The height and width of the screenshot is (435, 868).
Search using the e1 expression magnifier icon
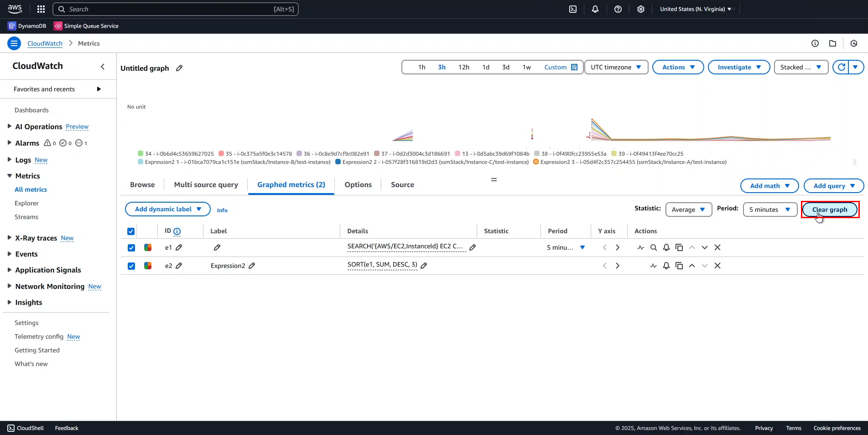(653, 247)
